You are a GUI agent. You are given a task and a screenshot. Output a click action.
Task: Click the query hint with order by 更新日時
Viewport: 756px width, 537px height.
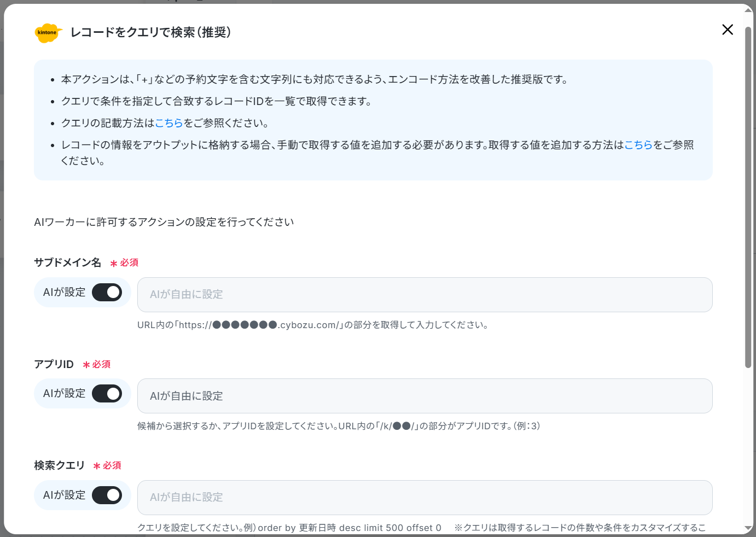[422, 528]
